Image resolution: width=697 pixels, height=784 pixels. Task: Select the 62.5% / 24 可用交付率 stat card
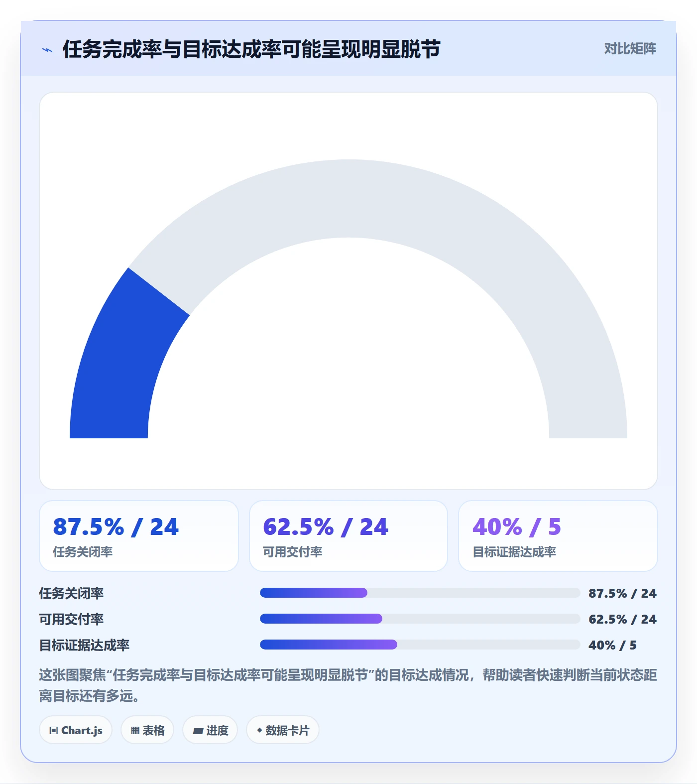coord(348,536)
